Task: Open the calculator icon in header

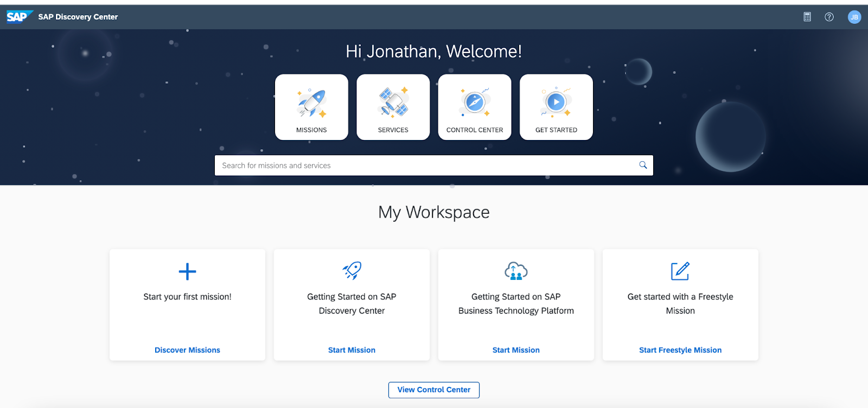Action: click(x=807, y=17)
